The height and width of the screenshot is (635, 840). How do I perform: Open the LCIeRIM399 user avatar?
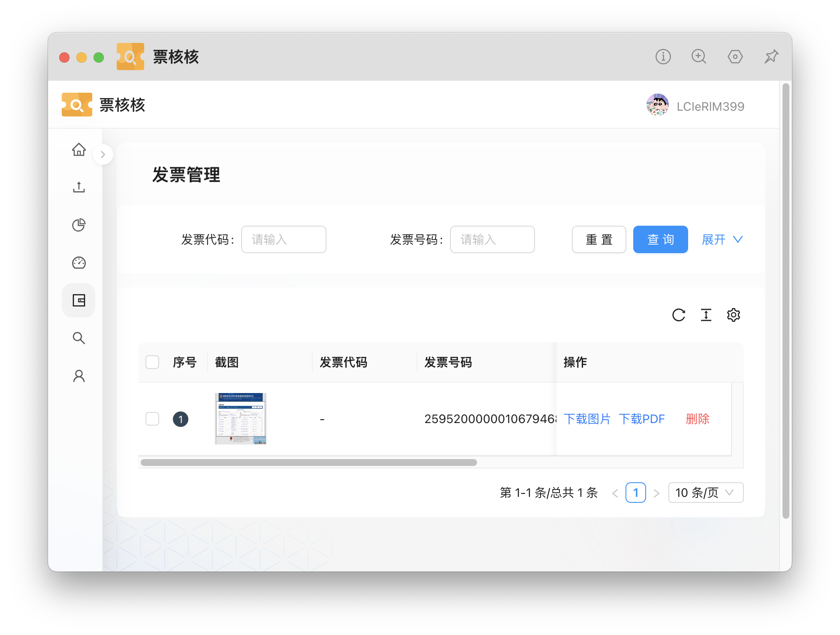coord(658,105)
